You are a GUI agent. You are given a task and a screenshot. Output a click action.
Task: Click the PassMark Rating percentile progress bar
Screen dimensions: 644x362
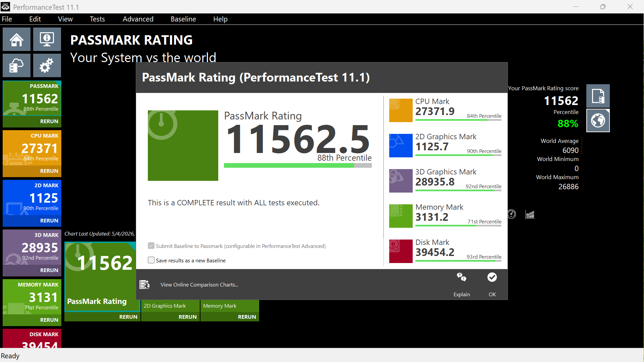pos(298,165)
